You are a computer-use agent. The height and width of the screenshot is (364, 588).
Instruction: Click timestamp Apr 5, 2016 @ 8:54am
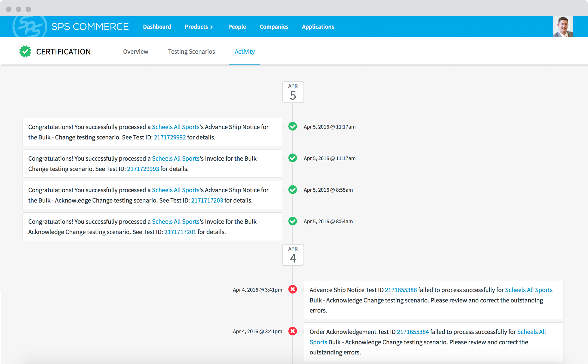[328, 221]
